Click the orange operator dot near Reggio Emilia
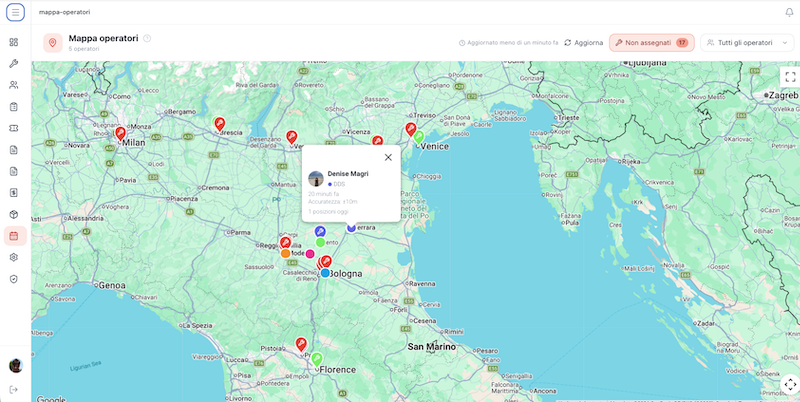 [x=286, y=253]
